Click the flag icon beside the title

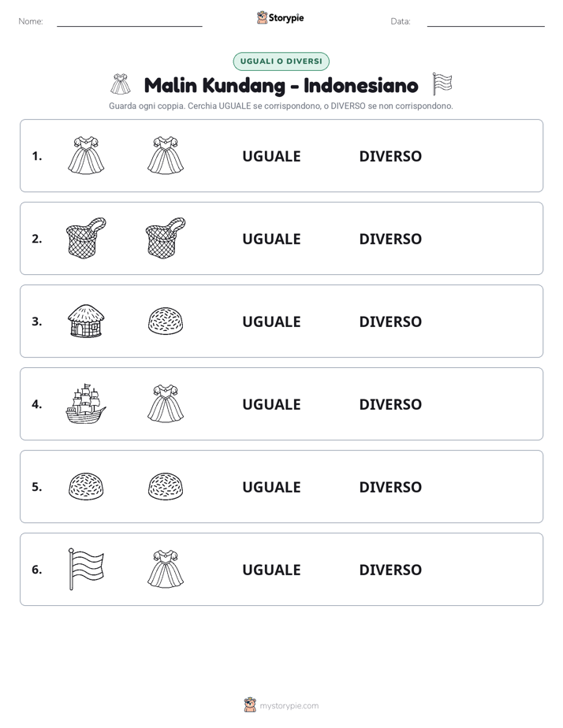pos(442,84)
